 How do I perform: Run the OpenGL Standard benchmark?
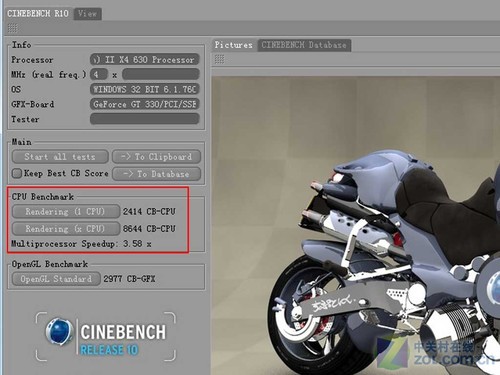point(56,279)
